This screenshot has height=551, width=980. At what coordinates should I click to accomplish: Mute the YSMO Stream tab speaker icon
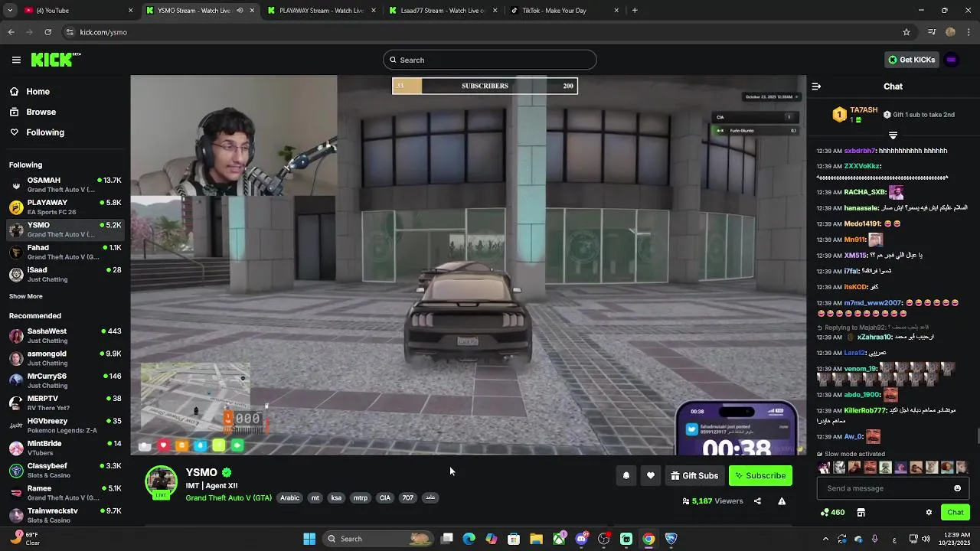coord(240,11)
